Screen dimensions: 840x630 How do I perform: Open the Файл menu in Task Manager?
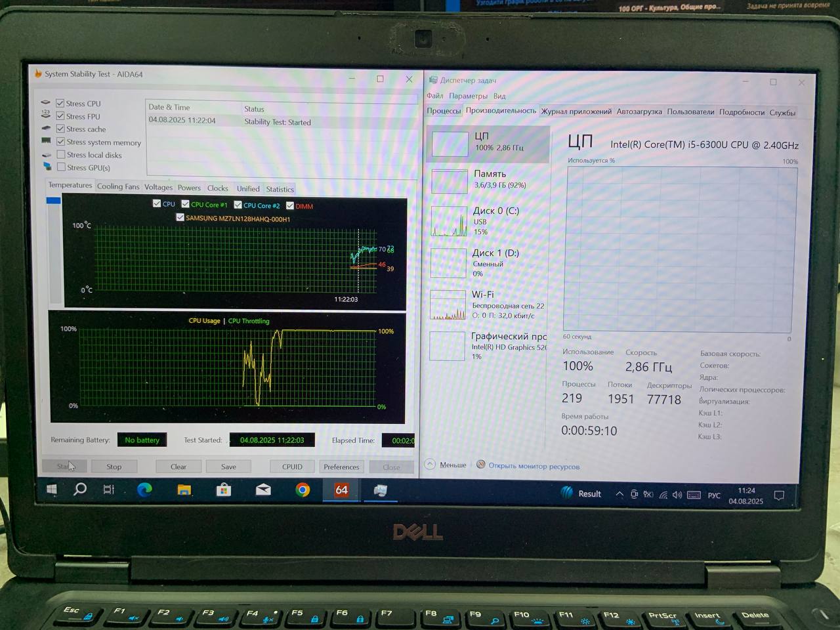(435, 96)
